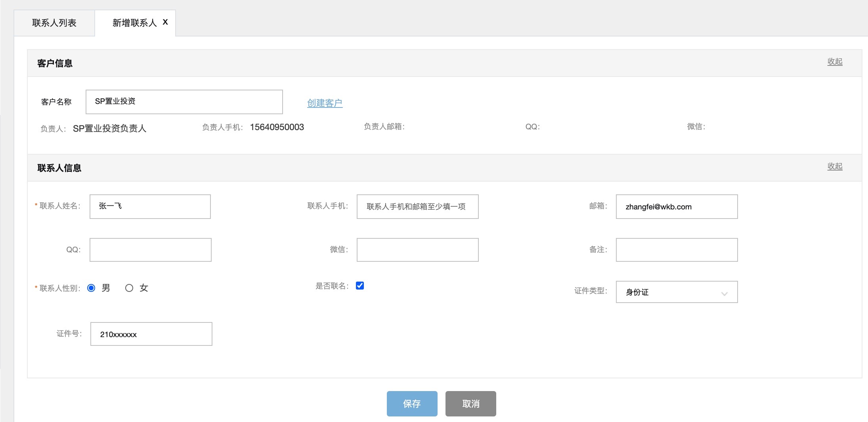Select 男 gender radio button
This screenshot has height=422, width=868.
coord(91,288)
